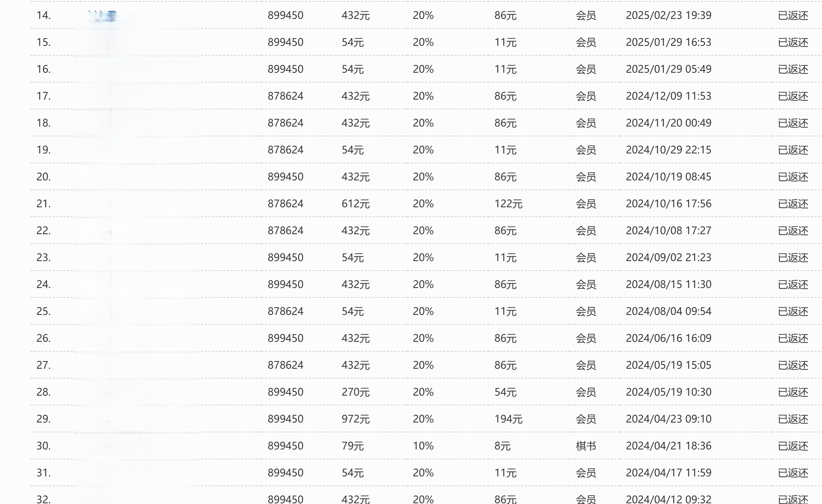Click the 10% rate in row 30

click(x=423, y=446)
